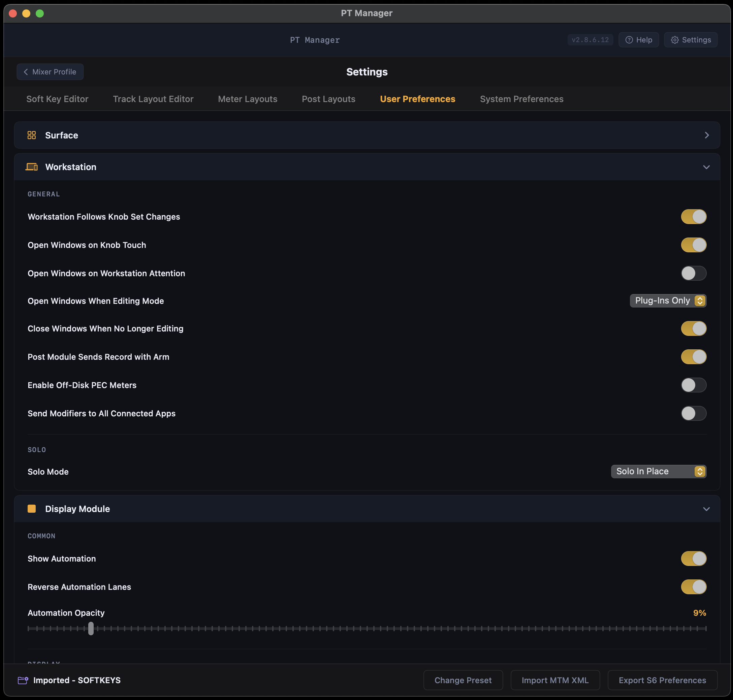Viewport: 733px width, 700px height.
Task: Click the yellow window minimize button
Action: pyautogui.click(x=26, y=13)
